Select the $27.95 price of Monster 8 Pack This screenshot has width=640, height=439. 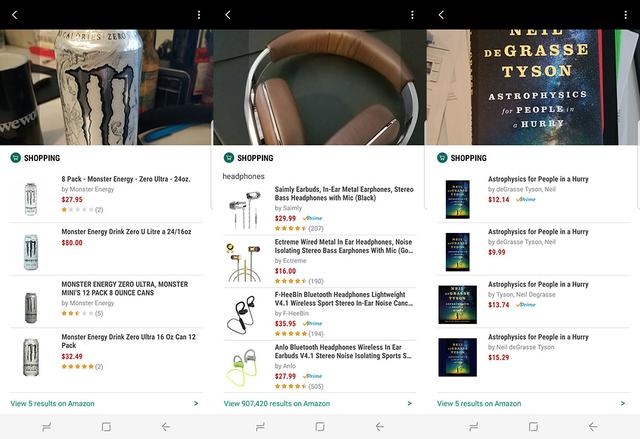pyautogui.click(x=72, y=200)
